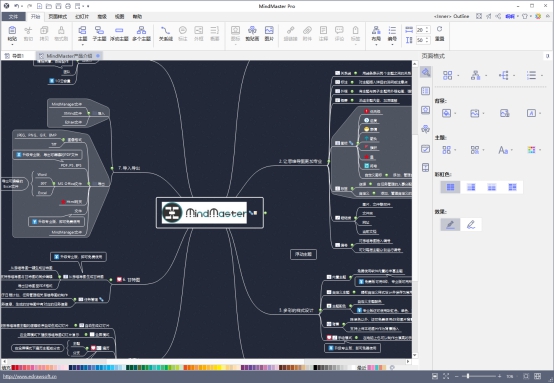
Task: Switch to the 导图1 document tab
Action: (x=15, y=56)
